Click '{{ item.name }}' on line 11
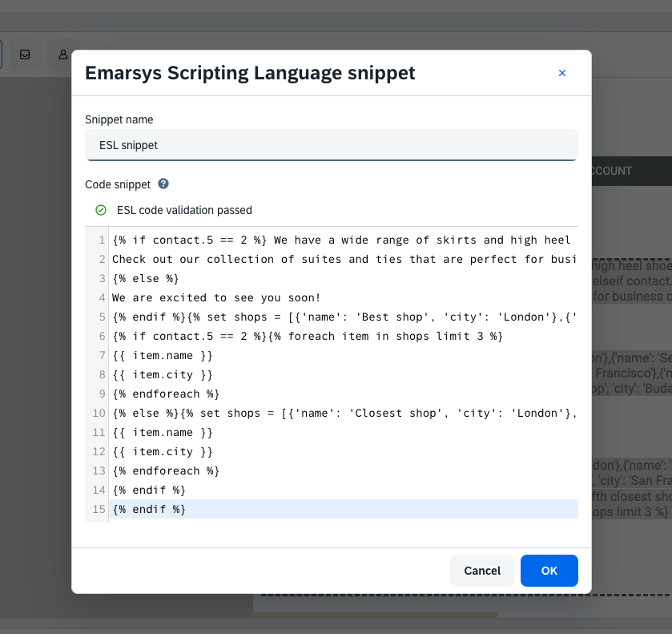The height and width of the screenshot is (634, 672). (x=163, y=433)
